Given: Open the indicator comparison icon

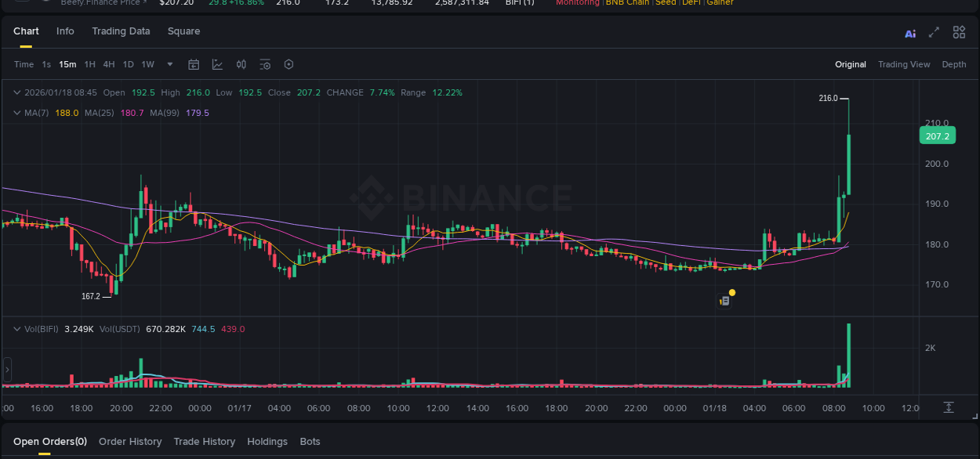Looking at the screenshot, I should pyautogui.click(x=241, y=64).
